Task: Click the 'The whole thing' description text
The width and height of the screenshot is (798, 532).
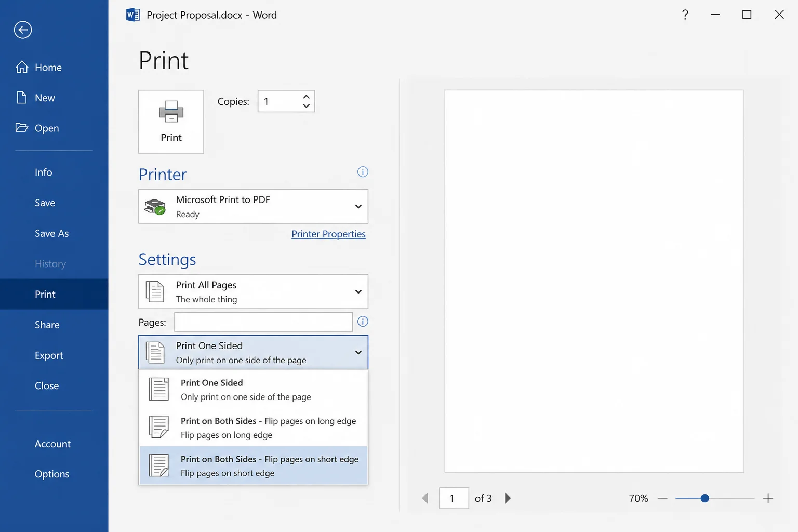Action: tap(206, 299)
